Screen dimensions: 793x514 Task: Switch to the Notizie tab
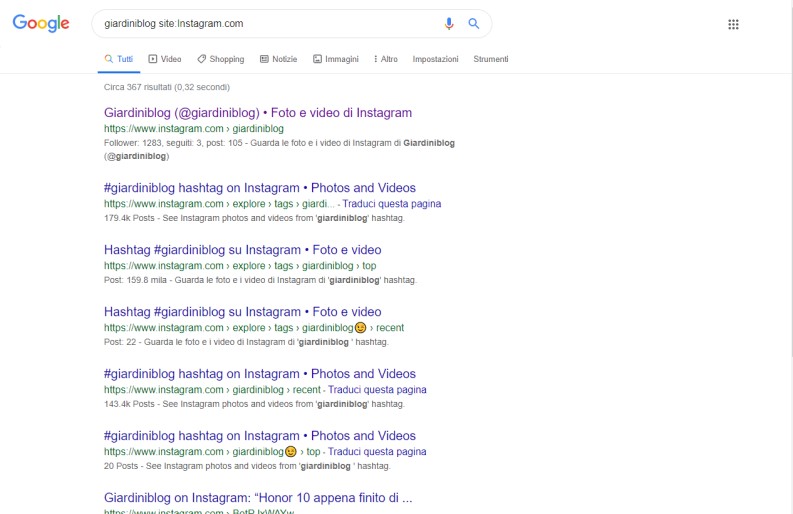(278, 59)
